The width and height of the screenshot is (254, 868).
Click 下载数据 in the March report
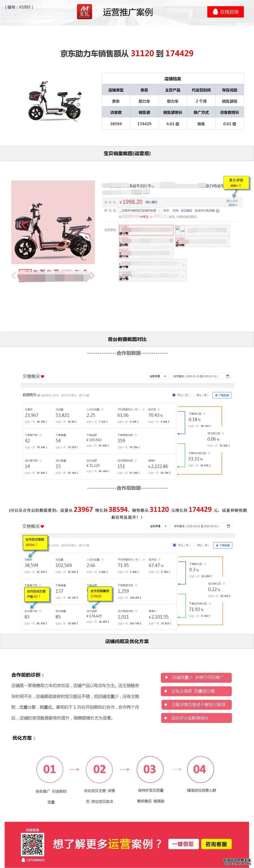(222, 545)
